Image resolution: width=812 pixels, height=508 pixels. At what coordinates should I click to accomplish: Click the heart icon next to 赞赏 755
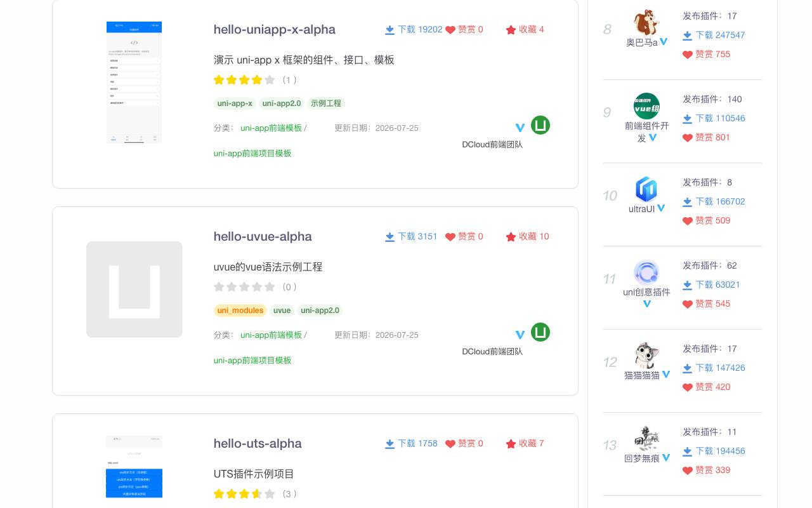coord(688,55)
